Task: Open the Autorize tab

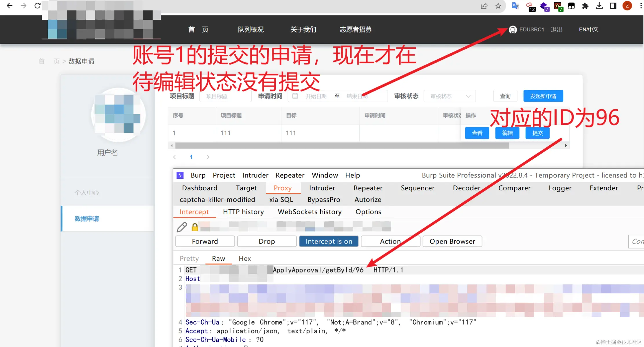Action: pos(368,200)
